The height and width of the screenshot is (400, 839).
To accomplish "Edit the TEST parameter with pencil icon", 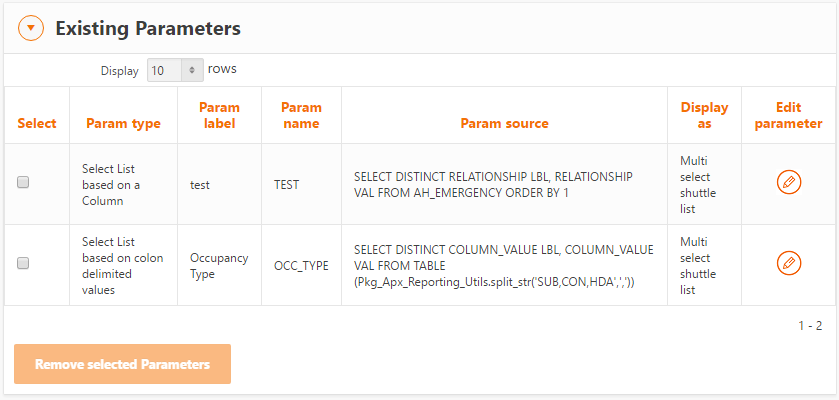I will point(789,183).
